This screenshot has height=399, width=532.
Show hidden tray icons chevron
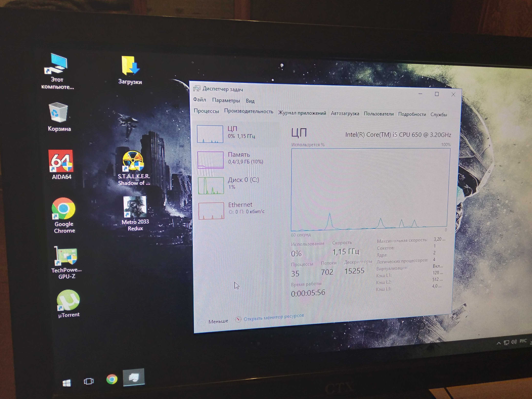pyautogui.click(x=499, y=343)
